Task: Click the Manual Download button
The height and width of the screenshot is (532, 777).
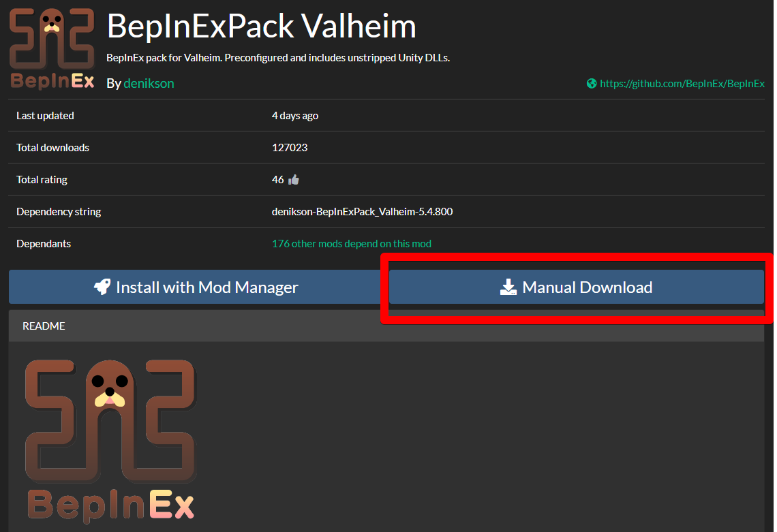Action: pyautogui.click(x=577, y=287)
